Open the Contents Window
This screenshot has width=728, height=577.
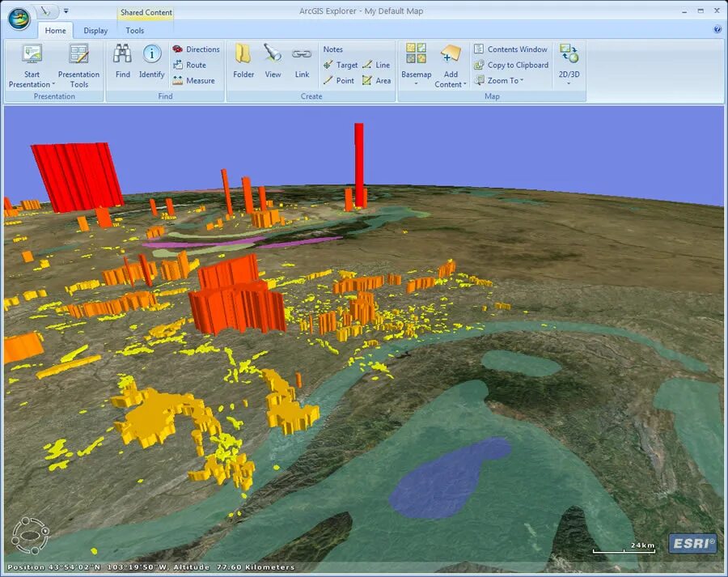[510, 49]
